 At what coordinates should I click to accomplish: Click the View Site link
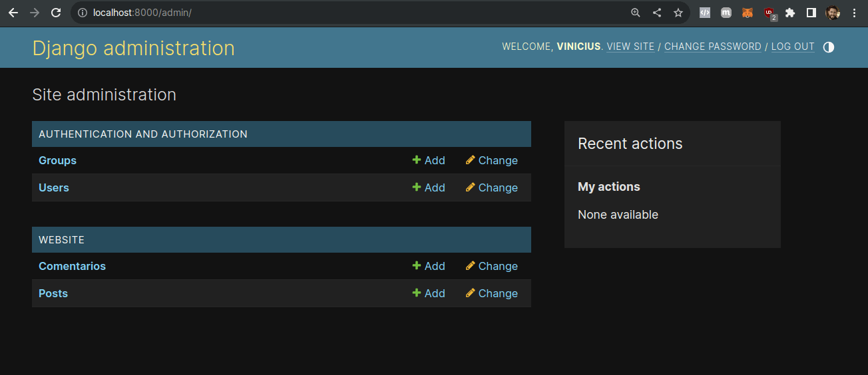[630, 47]
